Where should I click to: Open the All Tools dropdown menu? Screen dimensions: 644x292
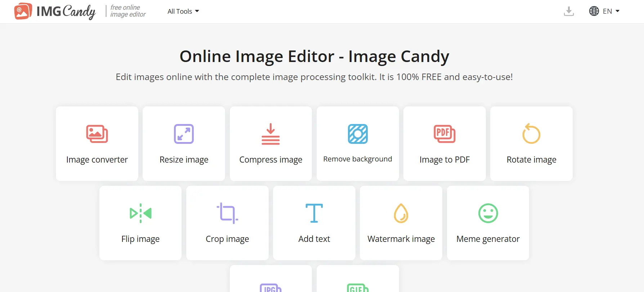coord(183,11)
